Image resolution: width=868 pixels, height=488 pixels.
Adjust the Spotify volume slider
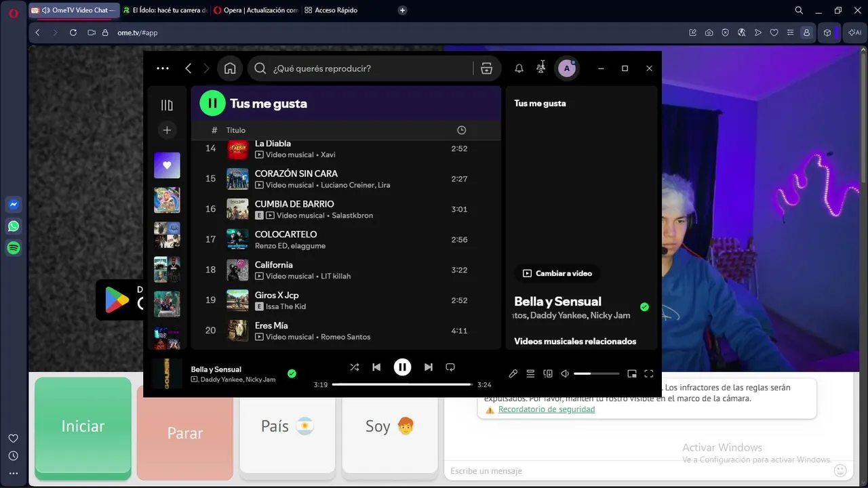(597, 373)
